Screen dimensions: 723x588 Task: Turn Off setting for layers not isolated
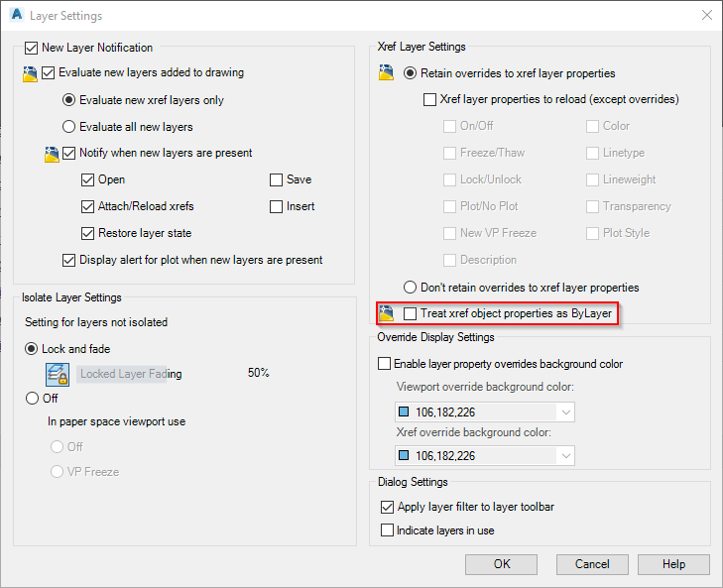pos(32,398)
